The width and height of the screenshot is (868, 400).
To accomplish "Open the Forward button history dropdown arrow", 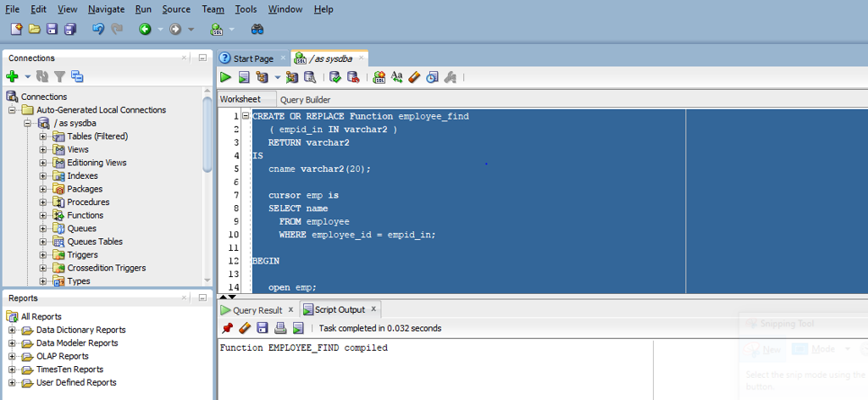I will (x=191, y=30).
